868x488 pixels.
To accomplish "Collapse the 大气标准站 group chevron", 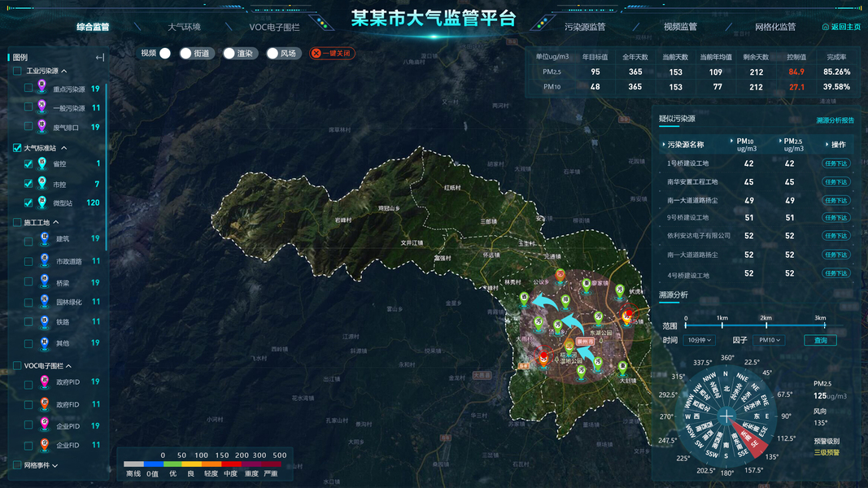I will (64, 148).
